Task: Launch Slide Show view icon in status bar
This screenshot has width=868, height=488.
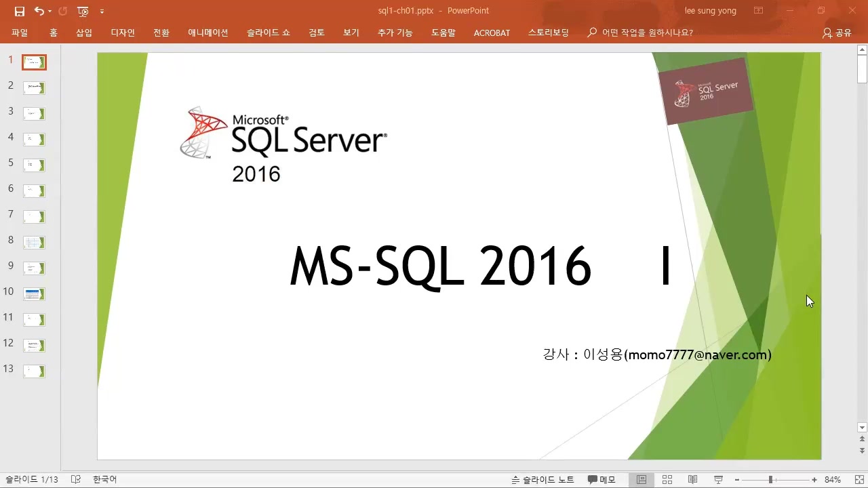Action: click(718, 480)
